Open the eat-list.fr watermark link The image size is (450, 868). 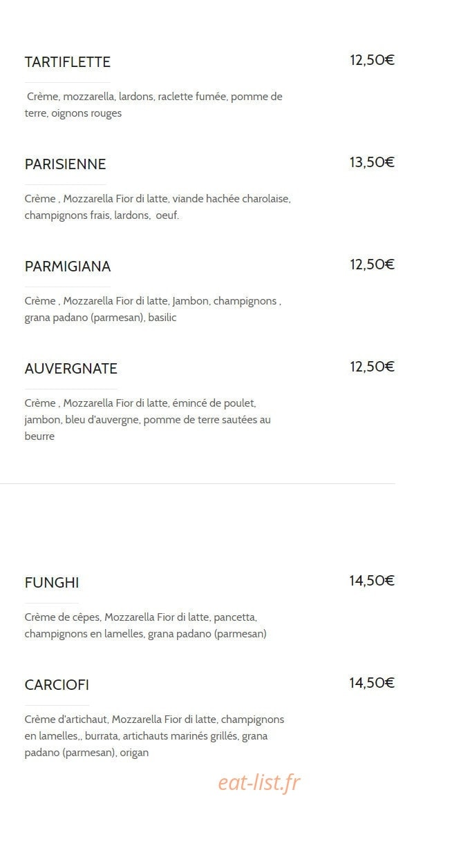[x=259, y=782]
